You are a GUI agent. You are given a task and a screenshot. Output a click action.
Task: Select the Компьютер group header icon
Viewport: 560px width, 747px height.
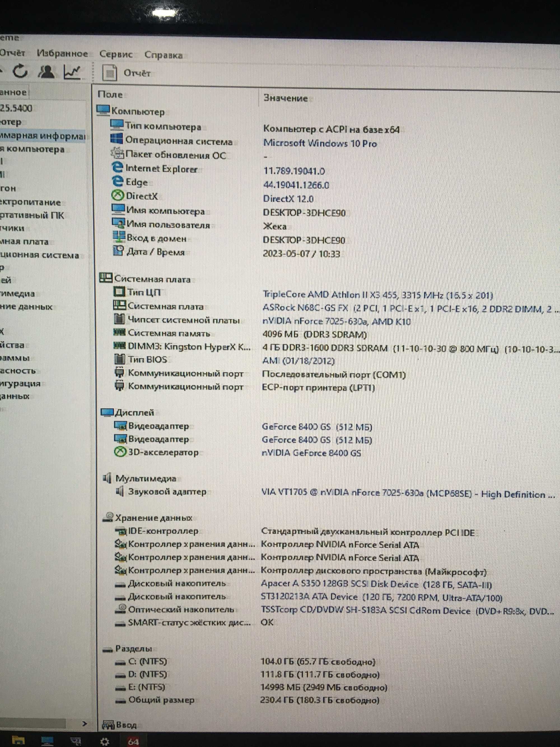(x=103, y=110)
